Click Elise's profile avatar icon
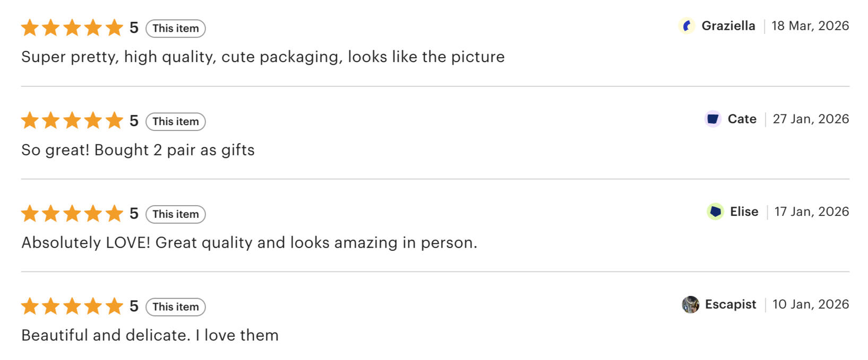This screenshot has height=360, width=868. coord(715,212)
